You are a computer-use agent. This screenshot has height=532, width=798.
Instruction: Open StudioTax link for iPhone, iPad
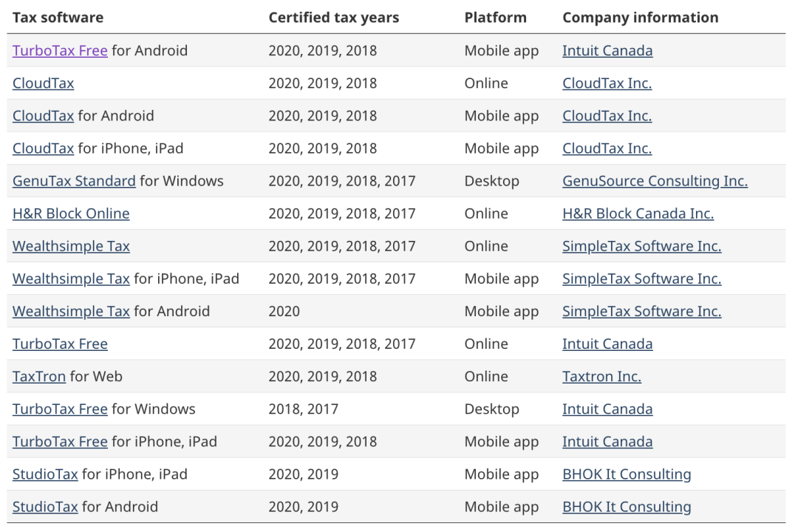pyautogui.click(x=45, y=474)
